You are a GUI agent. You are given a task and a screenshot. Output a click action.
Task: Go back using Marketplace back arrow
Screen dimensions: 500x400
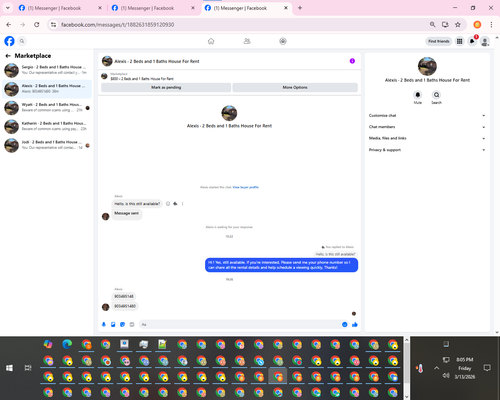[8, 56]
